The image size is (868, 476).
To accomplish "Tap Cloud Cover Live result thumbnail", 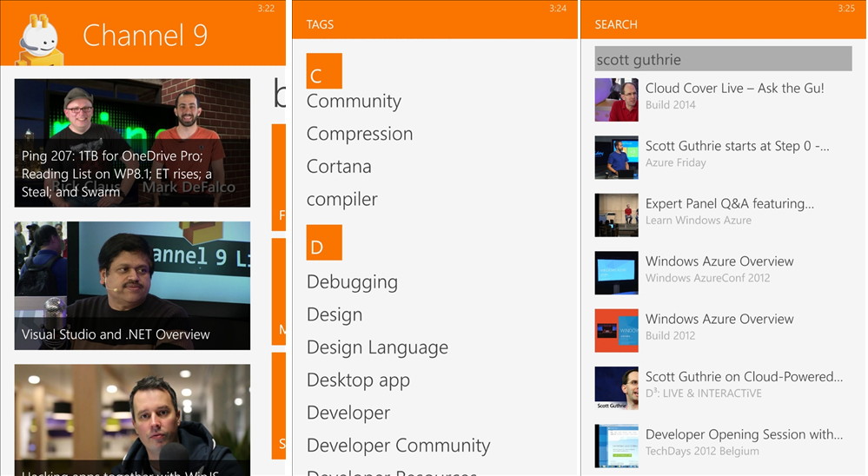I will [616, 100].
